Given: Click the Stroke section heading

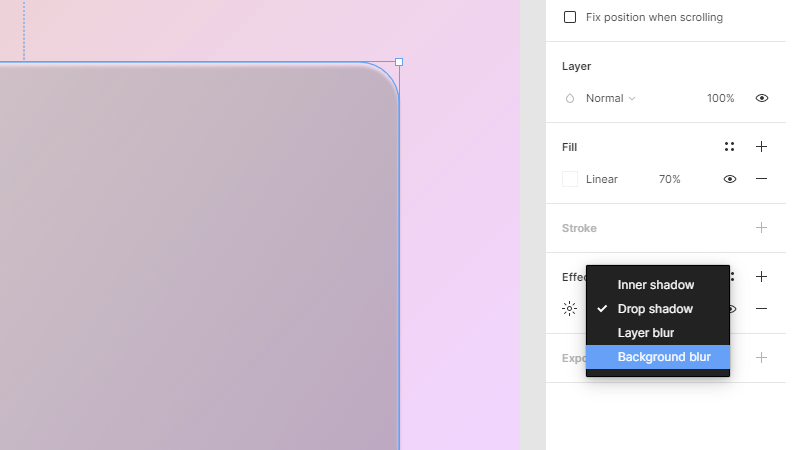Looking at the screenshot, I should [579, 228].
